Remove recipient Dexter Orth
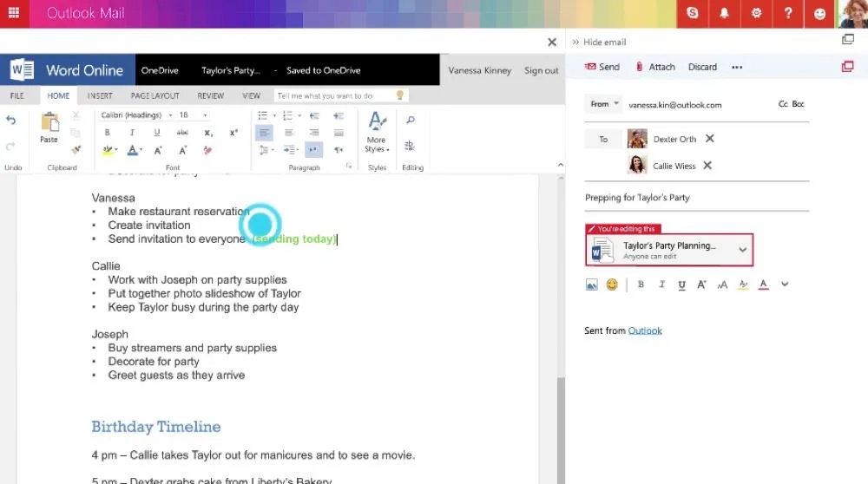This screenshot has height=484, width=868. tap(710, 138)
